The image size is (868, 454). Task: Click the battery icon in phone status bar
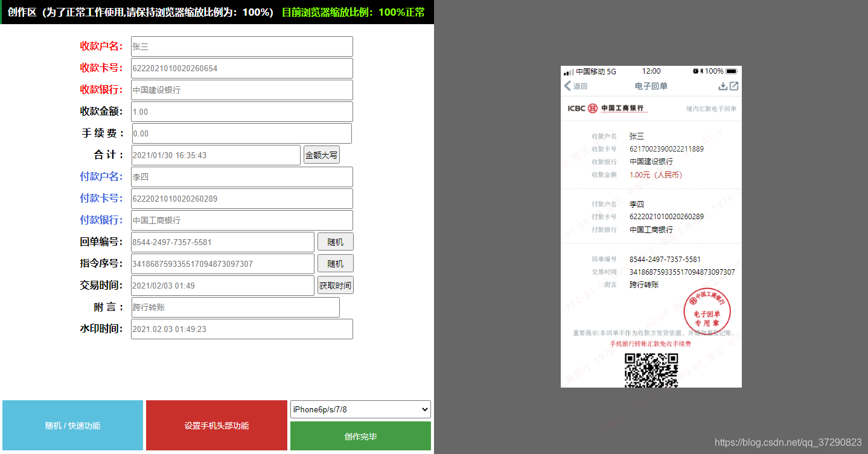(x=732, y=71)
